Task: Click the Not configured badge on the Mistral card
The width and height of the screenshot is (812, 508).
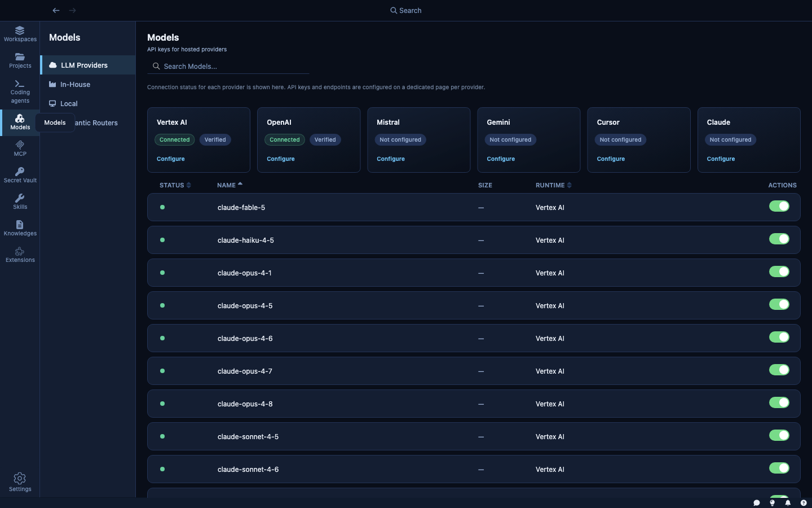Action: coord(400,139)
